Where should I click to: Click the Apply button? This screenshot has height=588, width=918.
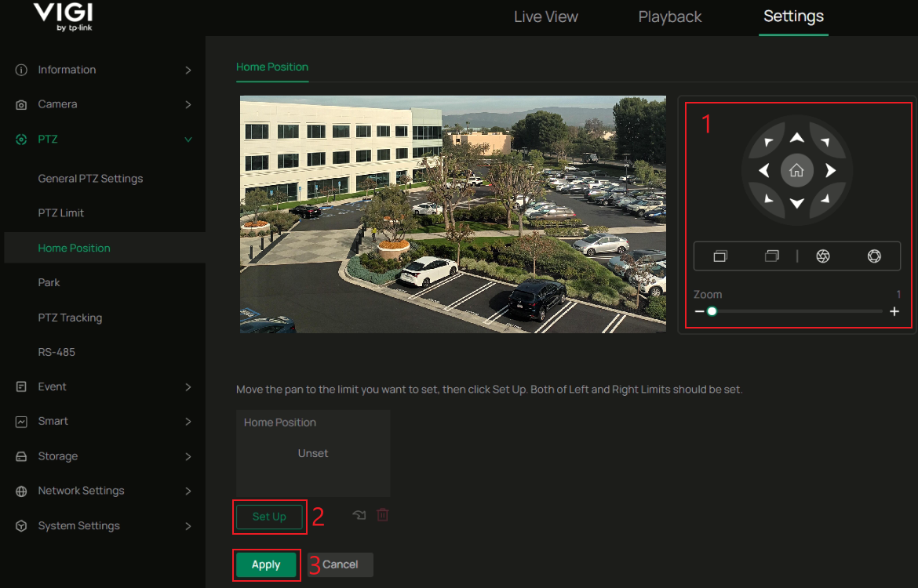[x=266, y=564]
